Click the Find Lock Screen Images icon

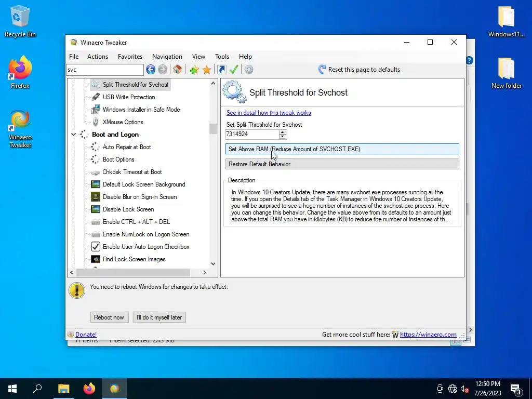(96, 259)
